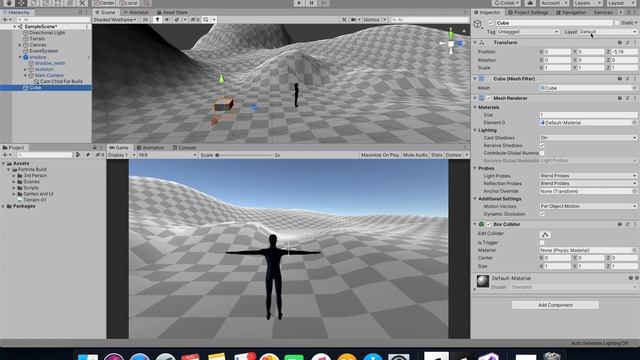Image resolution: width=640 pixels, height=360 pixels.
Task: Select the Scale tool in top toolbar
Action: tap(46, 3)
